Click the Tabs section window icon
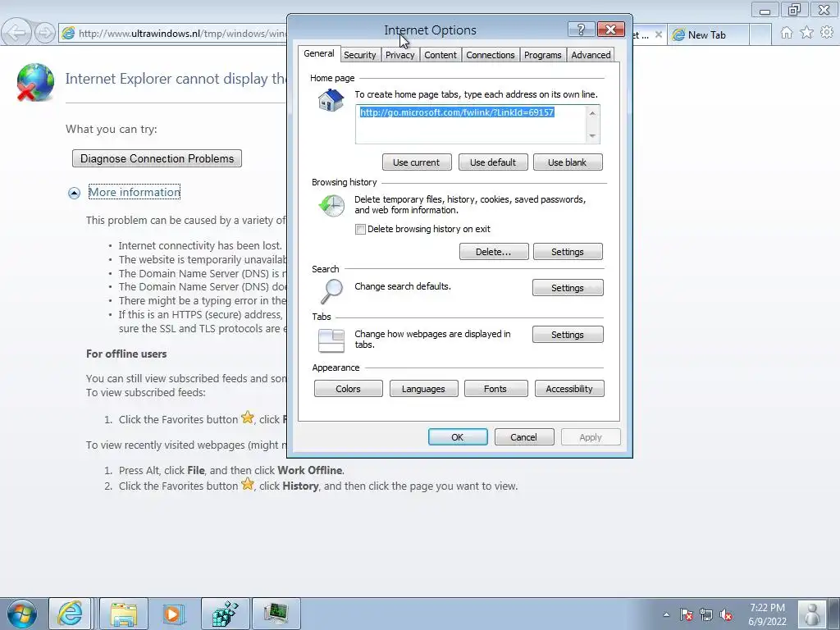Viewport: 840px width, 630px height. (x=331, y=340)
